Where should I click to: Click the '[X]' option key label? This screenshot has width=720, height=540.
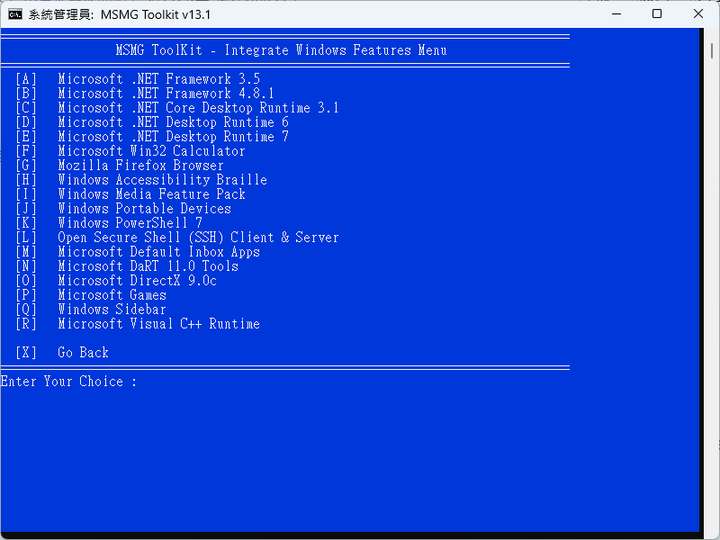(26, 353)
